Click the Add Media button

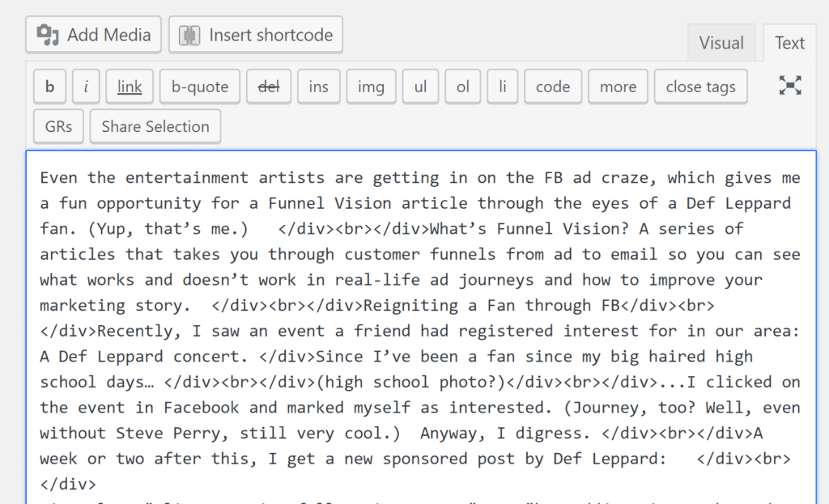pyautogui.click(x=93, y=35)
